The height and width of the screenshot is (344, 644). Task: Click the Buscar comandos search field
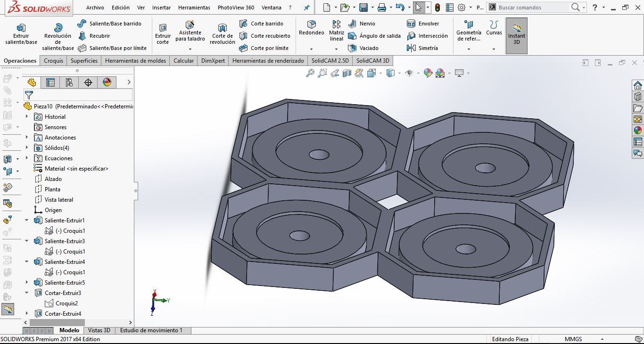[533, 8]
